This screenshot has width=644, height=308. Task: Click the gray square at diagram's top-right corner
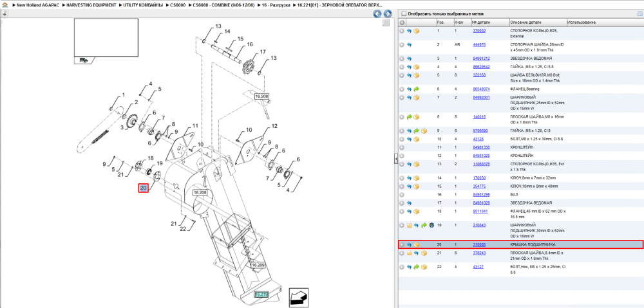tap(386, 23)
